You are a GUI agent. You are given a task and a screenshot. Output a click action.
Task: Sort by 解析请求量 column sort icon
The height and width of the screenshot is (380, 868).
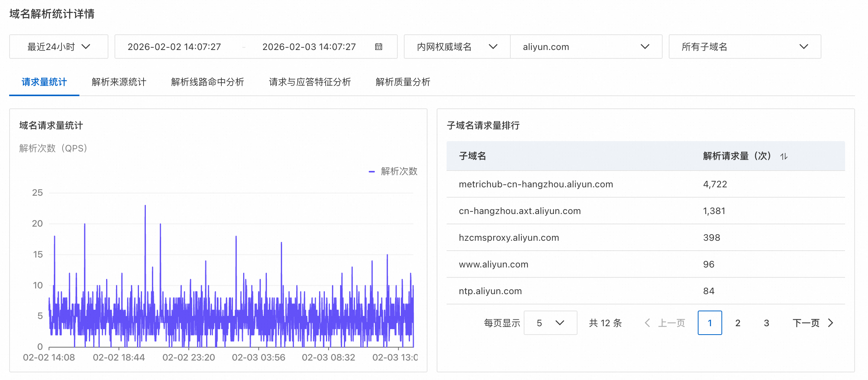pyautogui.click(x=784, y=156)
